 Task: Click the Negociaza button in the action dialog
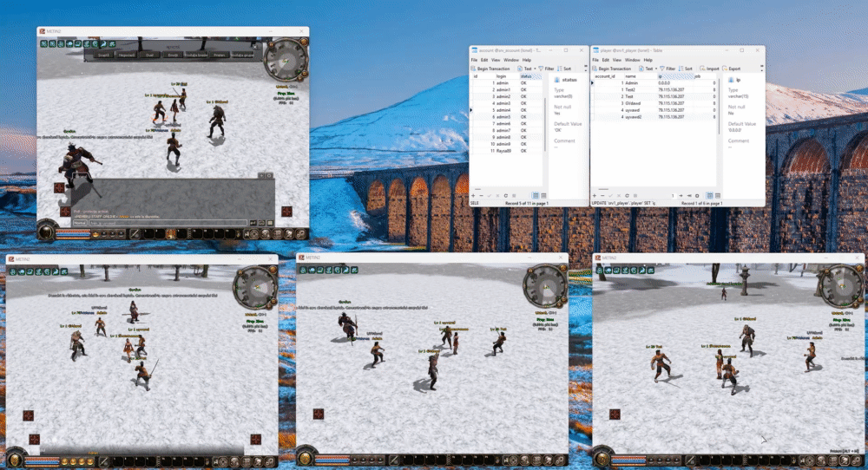[128, 55]
